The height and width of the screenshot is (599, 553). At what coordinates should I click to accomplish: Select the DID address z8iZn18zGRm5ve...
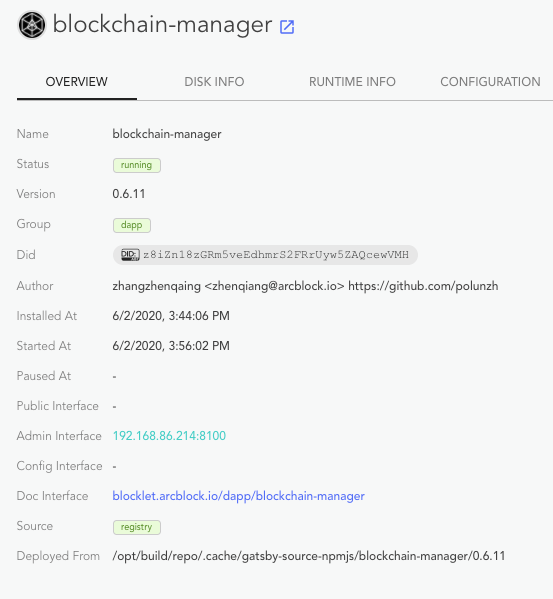(x=276, y=255)
